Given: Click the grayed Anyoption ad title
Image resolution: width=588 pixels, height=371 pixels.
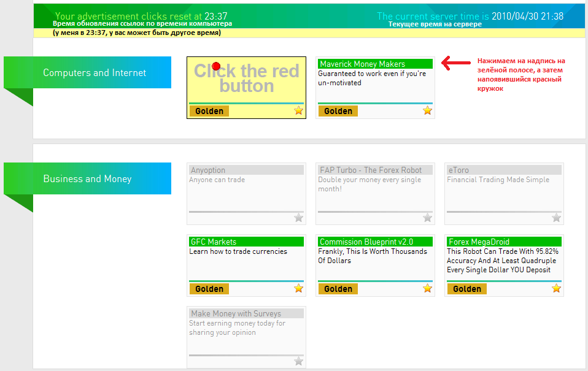Looking at the screenshot, I should point(208,170).
